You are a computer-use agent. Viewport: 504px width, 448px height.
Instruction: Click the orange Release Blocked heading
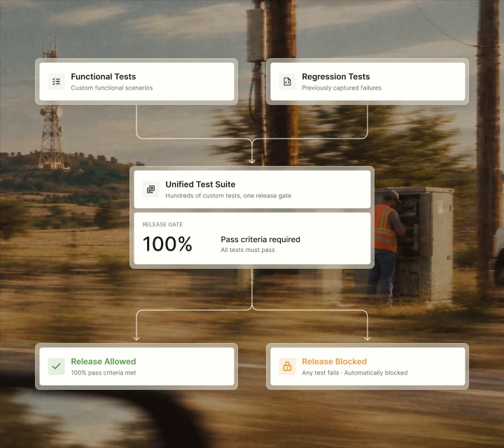click(334, 361)
